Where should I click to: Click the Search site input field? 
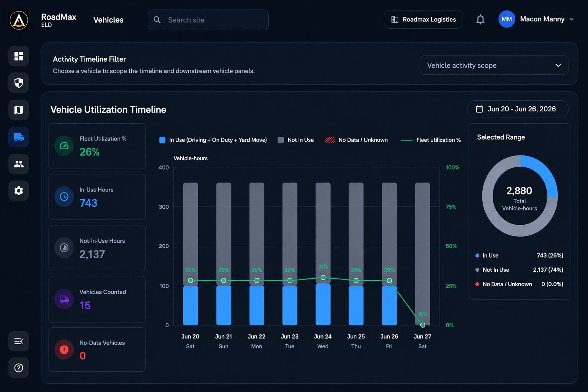pyautogui.click(x=208, y=20)
